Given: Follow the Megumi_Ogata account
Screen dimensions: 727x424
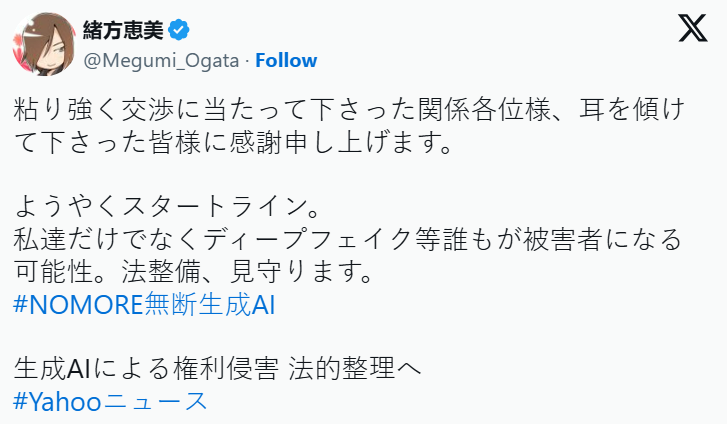Looking at the screenshot, I should 286,61.
